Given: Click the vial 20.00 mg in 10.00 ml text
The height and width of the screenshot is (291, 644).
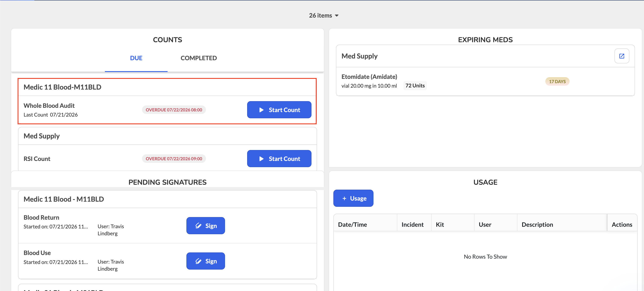Looking at the screenshot, I should coord(369,86).
